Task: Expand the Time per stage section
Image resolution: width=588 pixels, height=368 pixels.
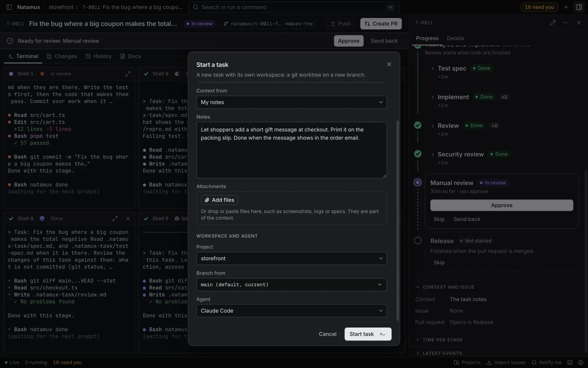Action: (x=439, y=340)
